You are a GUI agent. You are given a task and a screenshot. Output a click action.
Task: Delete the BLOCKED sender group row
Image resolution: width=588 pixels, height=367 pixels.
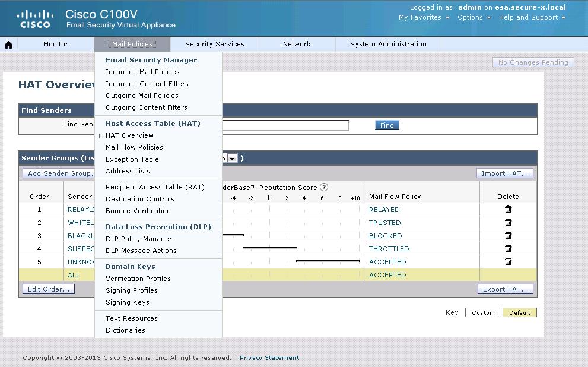(508, 236)
